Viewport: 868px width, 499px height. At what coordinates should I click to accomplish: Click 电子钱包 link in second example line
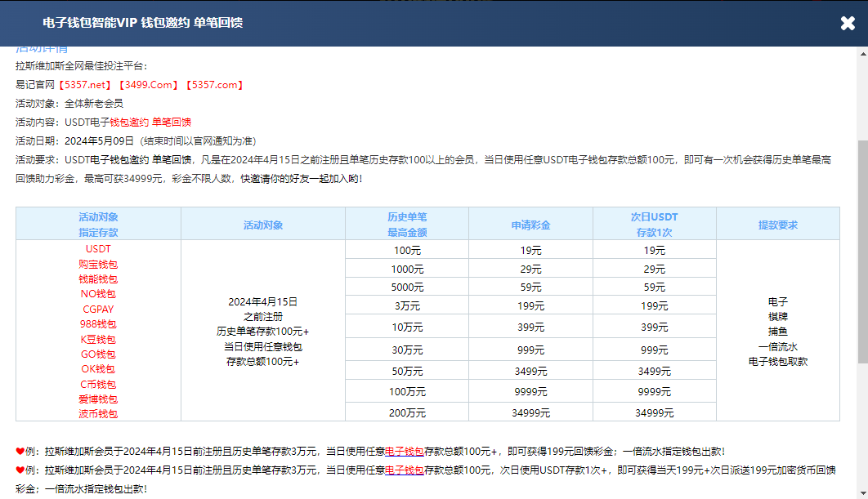[x=404, y=470]
